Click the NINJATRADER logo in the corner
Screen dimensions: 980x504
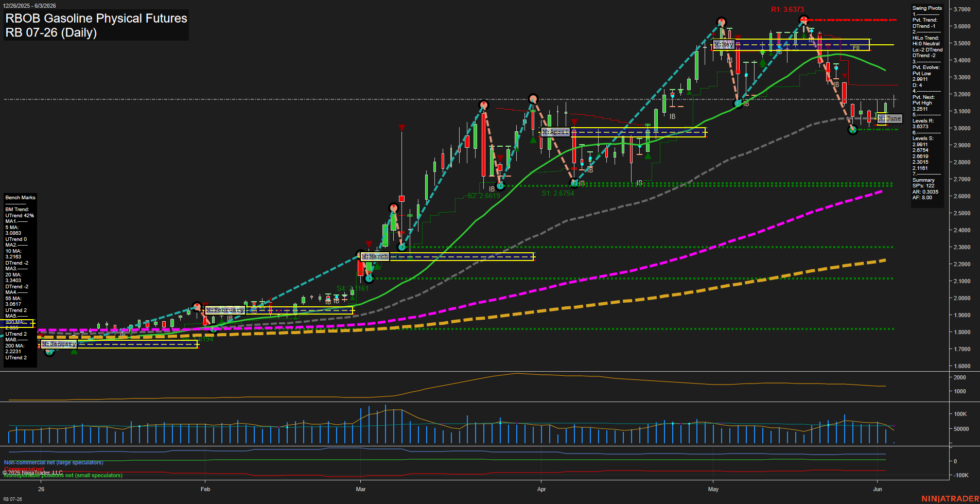click(x=950, y=499)
